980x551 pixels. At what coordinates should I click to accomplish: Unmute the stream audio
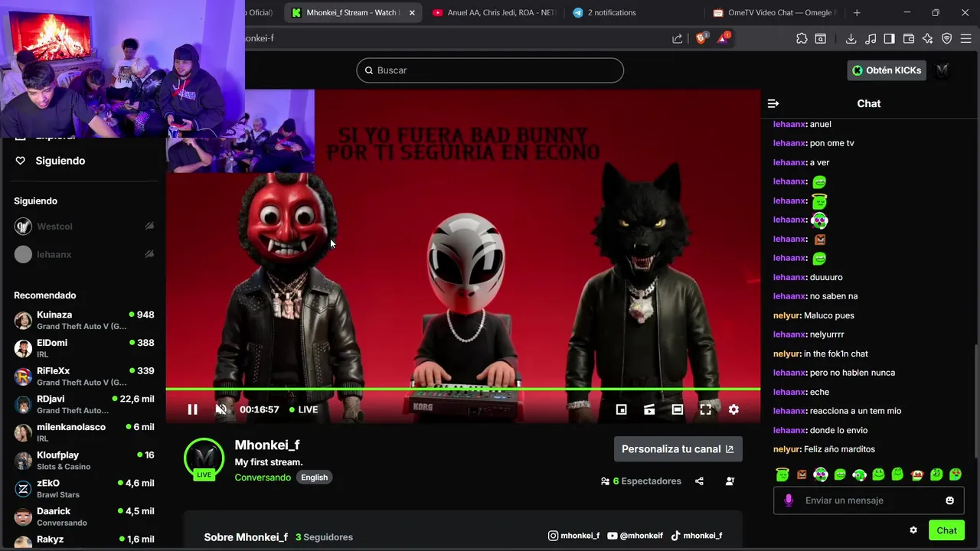tap(220, 409)
